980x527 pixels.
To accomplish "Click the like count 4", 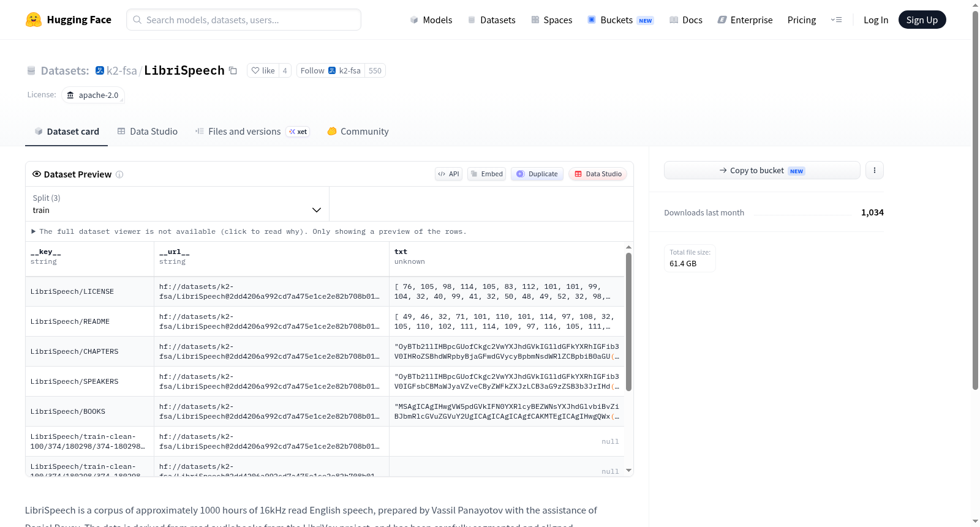I will pos(285,71).
